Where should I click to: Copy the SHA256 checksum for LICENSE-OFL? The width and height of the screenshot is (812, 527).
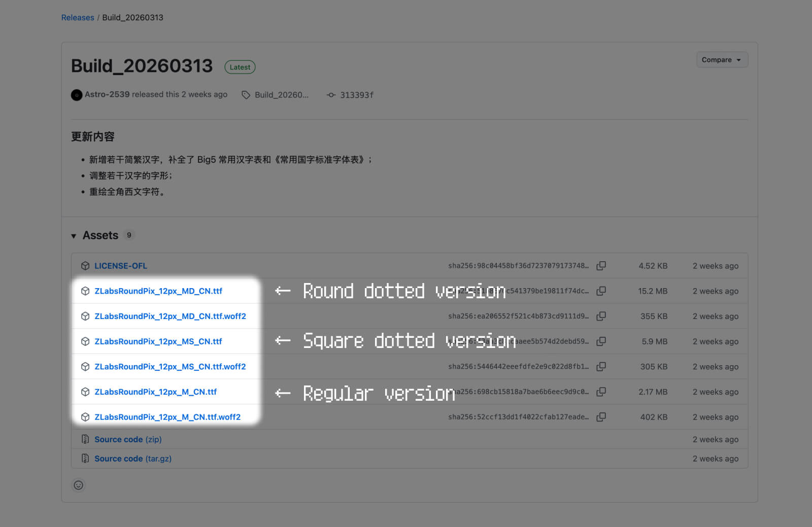tap(601, 265)
